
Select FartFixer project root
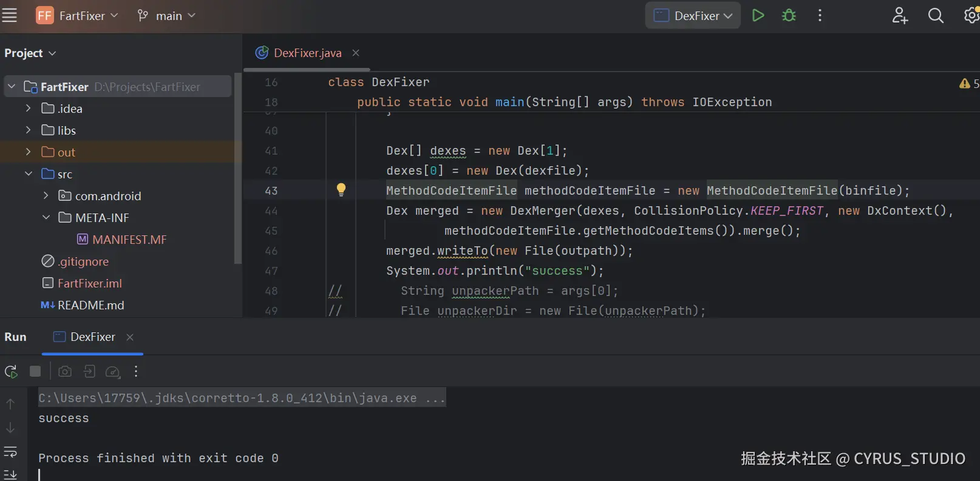click(118, 87)
